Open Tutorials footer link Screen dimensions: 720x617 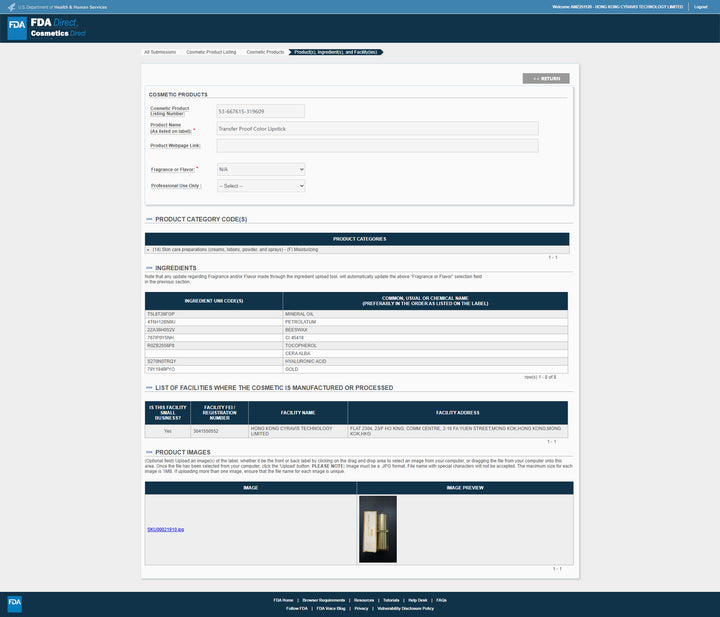pos(391,600)
